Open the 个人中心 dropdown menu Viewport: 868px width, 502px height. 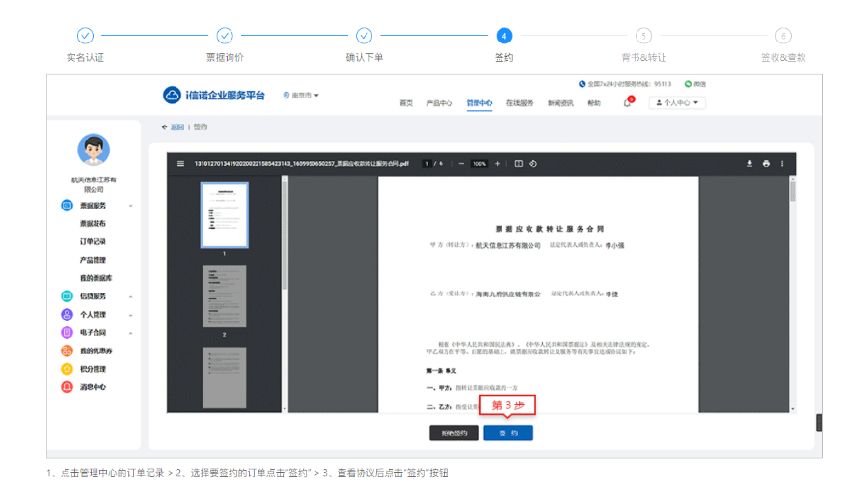pos(677,102)
